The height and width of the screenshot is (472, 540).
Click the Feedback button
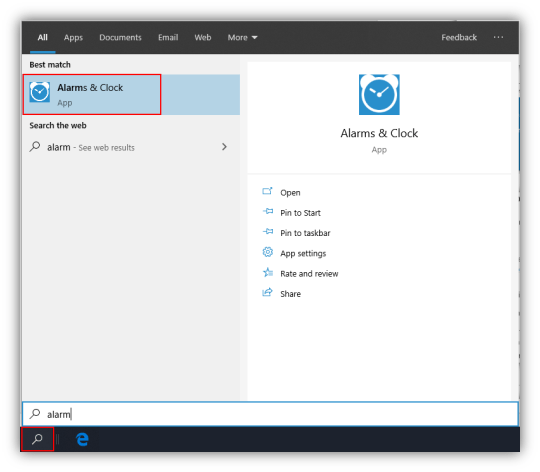(x=459, y=38)
